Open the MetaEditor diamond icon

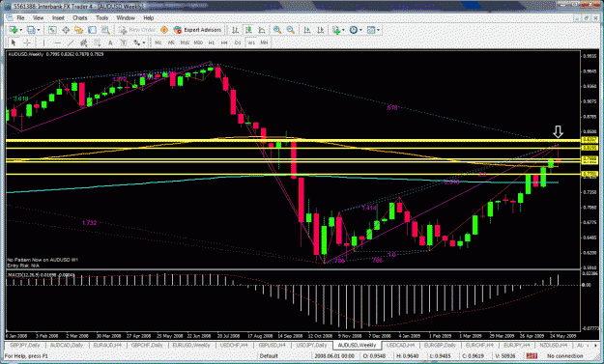pos(164,30)
